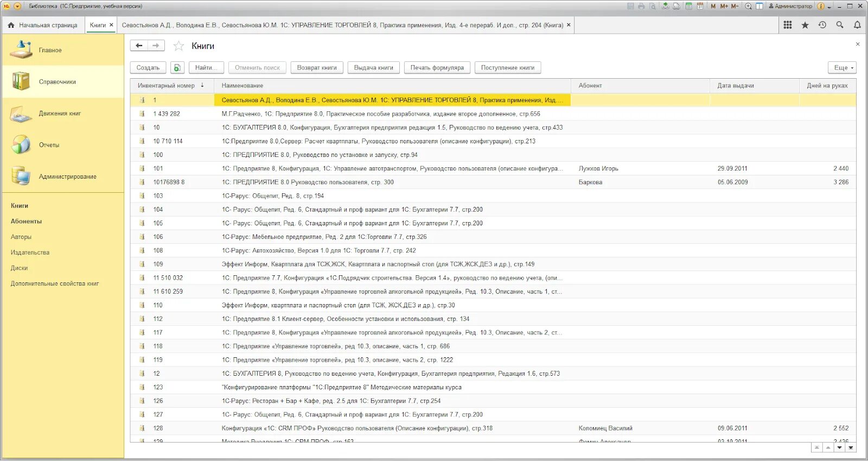The height and width of the screenshot is (461, 868).
Task: Click the panel layout icon in the title bar
Action: pyautogui.click(x=759, y=6)
